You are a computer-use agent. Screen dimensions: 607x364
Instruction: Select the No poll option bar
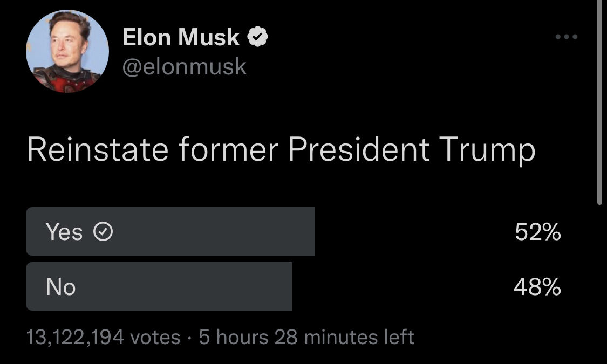[159, 286]
